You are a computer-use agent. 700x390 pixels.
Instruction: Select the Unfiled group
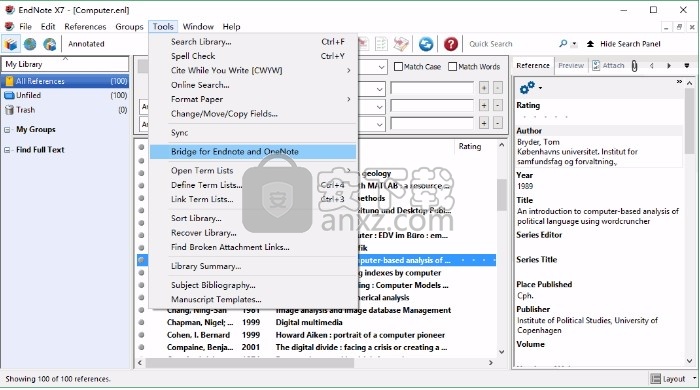(66, 95)
